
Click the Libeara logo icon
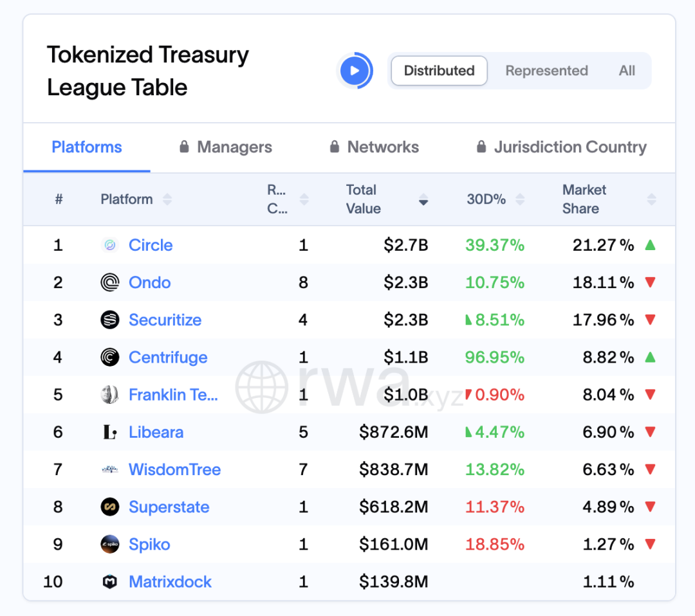(110, 432)
